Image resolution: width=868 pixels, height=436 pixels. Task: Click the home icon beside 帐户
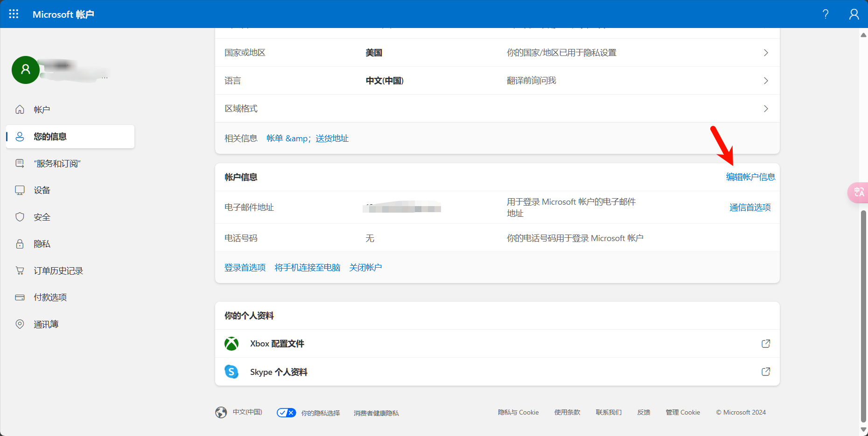pos(20,109)
